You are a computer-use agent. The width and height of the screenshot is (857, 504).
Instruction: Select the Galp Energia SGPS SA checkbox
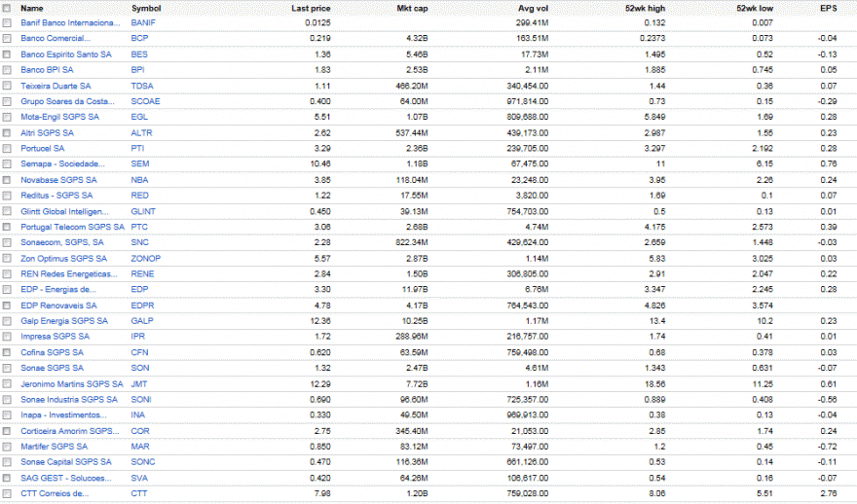click(x=7, y=322)
